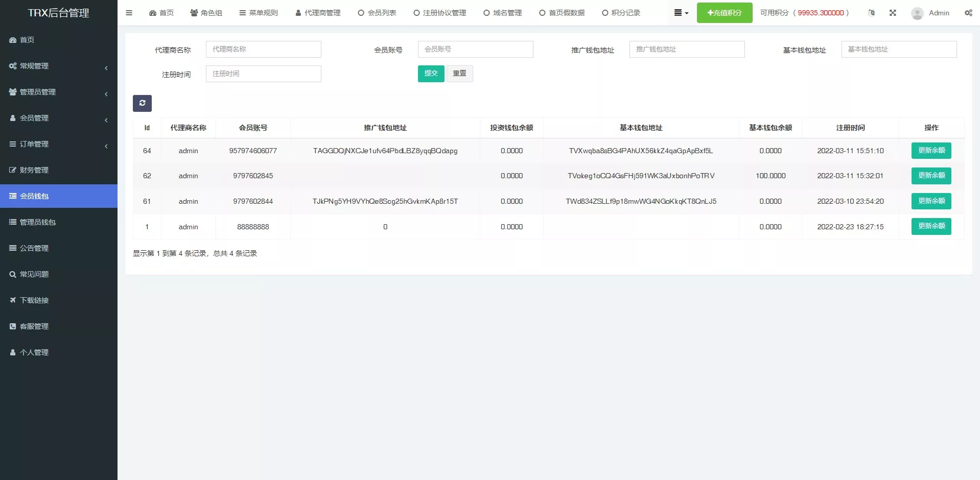Open the list view dropdown beside 充值积分
This screenshot has height=480, width=980.
click(x=681, y=13)
